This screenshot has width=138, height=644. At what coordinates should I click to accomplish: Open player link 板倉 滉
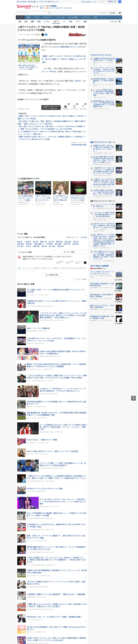[20, 242]
